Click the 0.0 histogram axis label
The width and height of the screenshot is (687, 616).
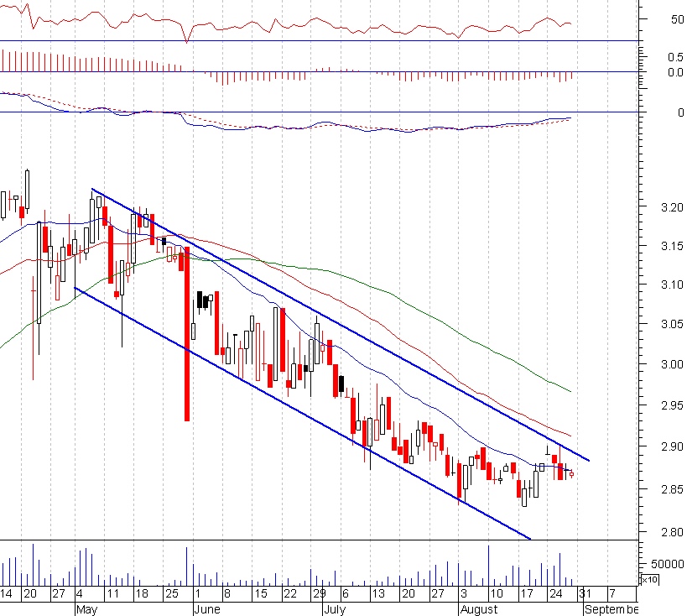point(675,72)
